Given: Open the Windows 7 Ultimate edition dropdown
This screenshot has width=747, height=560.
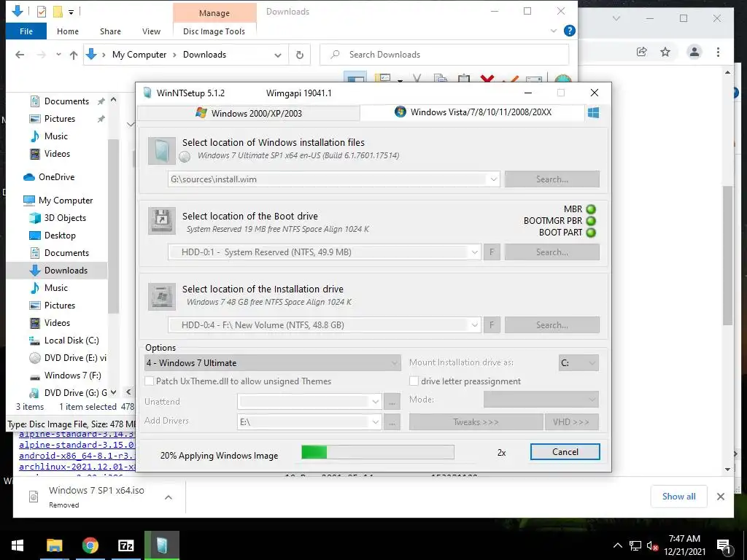Looking at the screenshot, I should (272, 363).
